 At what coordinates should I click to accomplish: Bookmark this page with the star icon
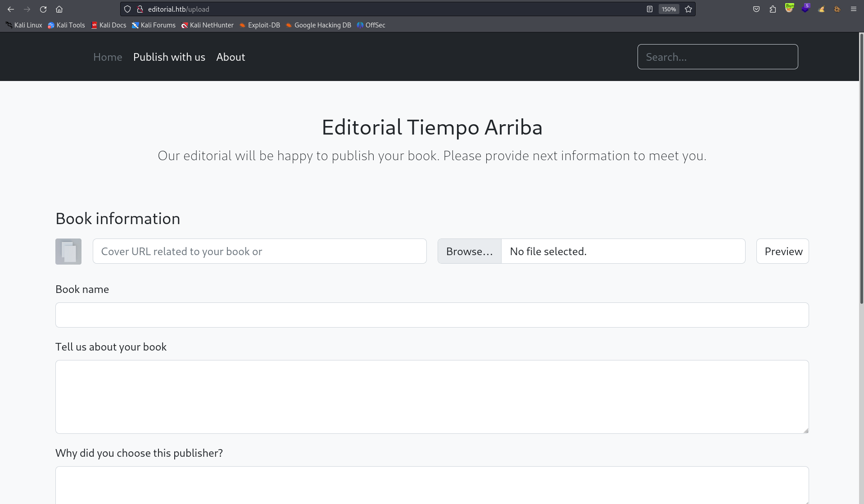click(x=688, y=9)
